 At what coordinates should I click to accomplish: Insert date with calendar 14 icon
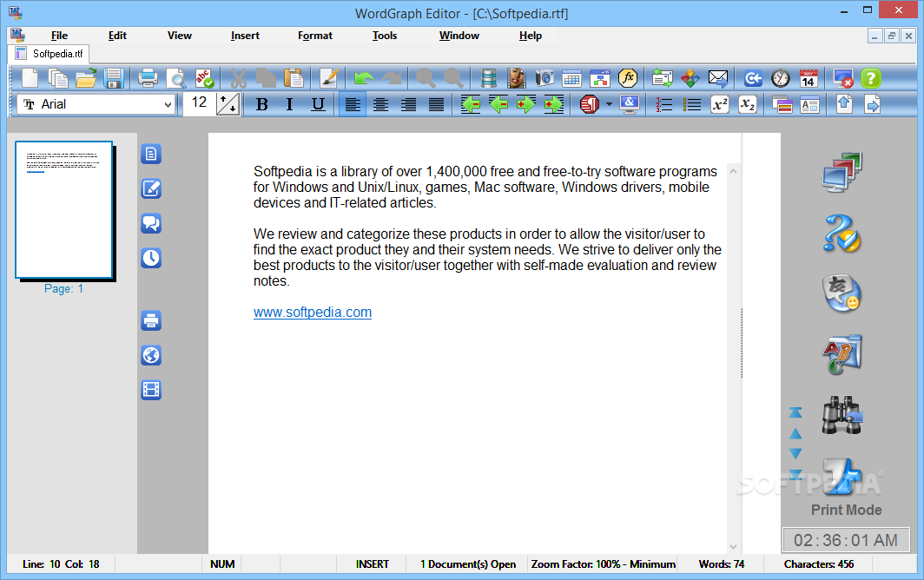pyautogui.click(x=808, y=78)
